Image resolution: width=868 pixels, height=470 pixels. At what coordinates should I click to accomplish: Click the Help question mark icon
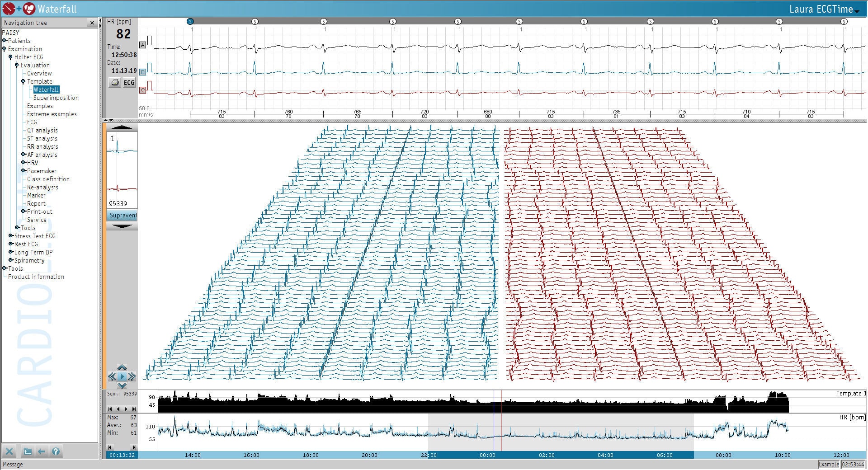click(55, 451)
